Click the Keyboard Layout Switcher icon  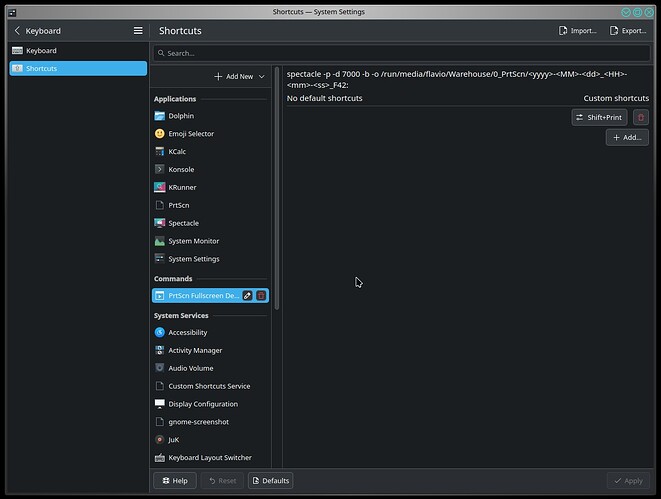tap(159, 458)
